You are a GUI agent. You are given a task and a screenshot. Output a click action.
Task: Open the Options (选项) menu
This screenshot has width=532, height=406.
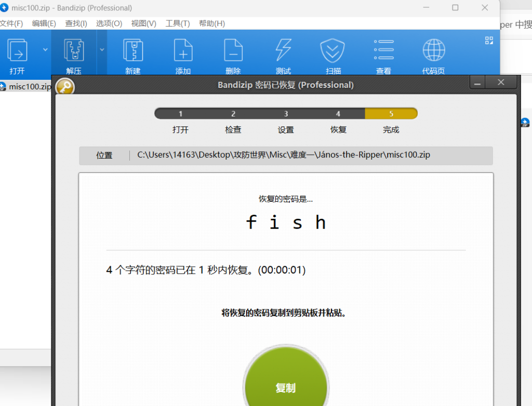pyautogui.click(x=109, y=23)
